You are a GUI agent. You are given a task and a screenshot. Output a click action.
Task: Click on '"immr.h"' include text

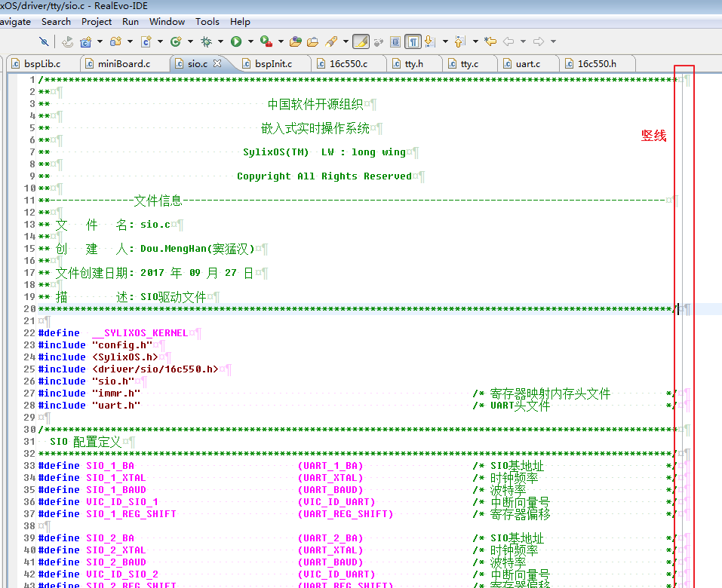[x=116, y=394]
